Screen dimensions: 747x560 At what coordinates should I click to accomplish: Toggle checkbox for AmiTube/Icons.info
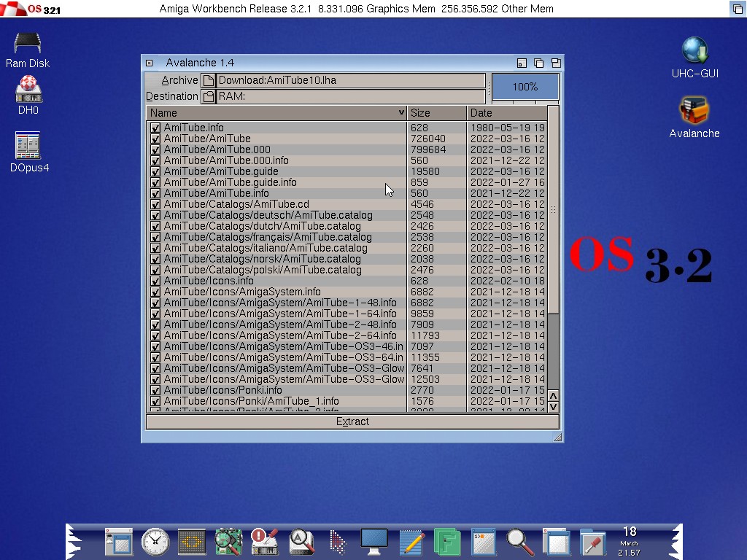coord(155,281)
